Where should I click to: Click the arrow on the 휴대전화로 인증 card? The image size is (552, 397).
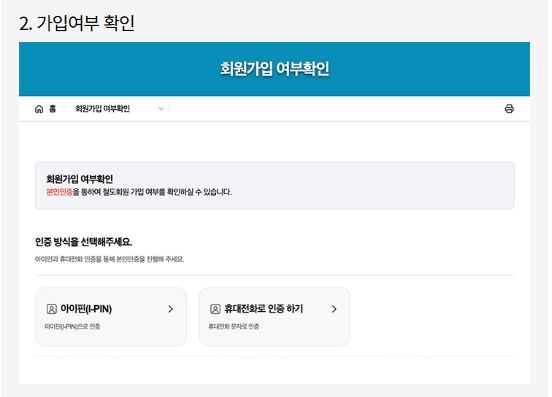[x=334, y=309]
